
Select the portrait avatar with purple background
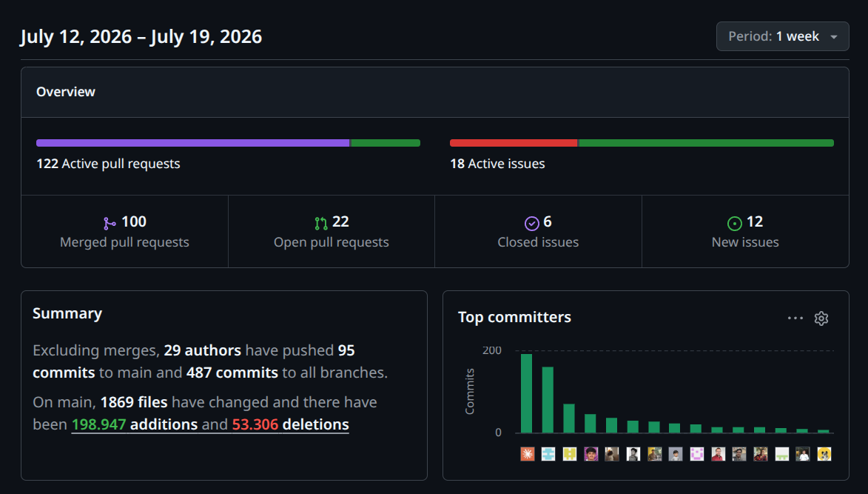click(591, 454)
